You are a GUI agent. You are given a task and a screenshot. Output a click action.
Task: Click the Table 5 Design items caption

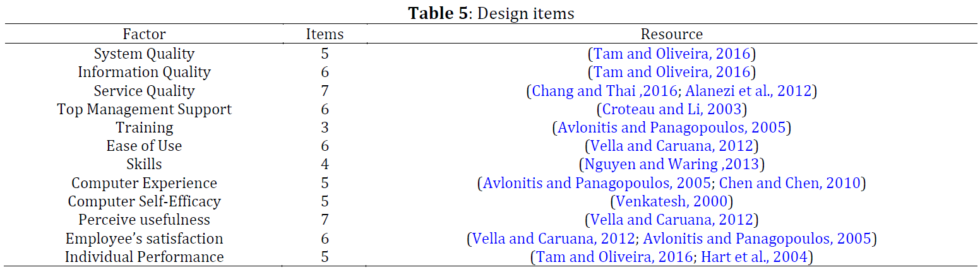coord(491,13)
